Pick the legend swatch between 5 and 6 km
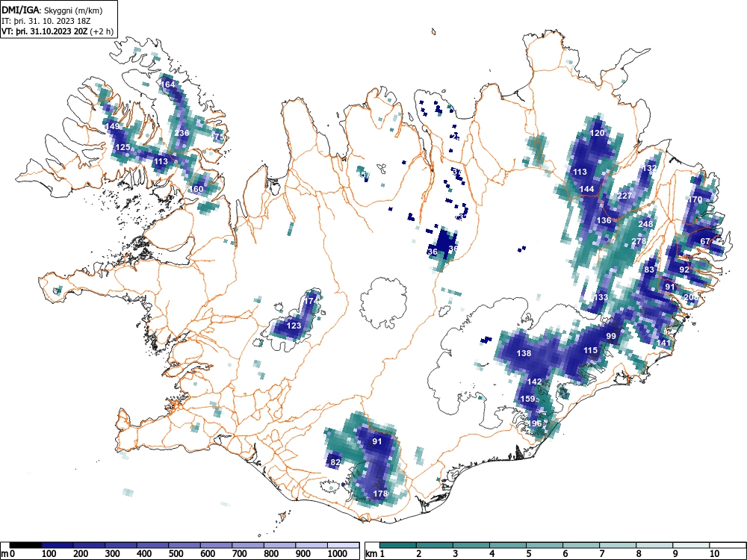Image resolution: width=747 pixels, height=560 pixels. pyautogui.click(x=545, y=545)
